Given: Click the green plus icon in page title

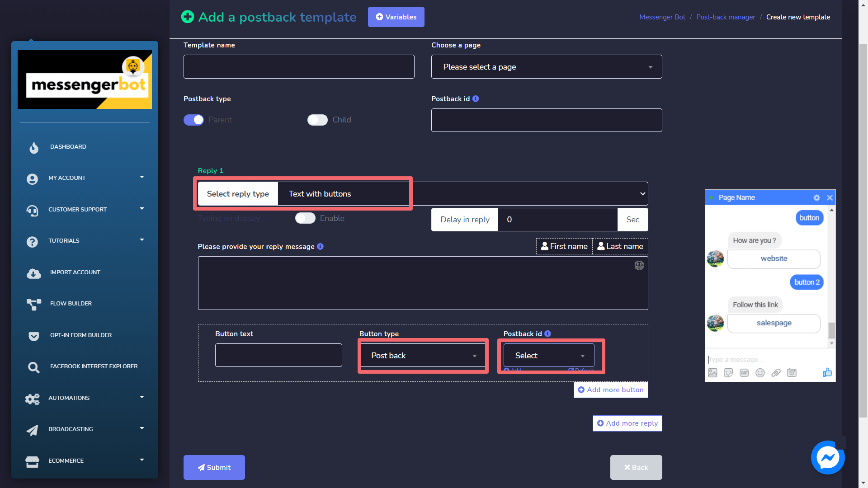Looking at the screenshot, I should click(187, 17).
